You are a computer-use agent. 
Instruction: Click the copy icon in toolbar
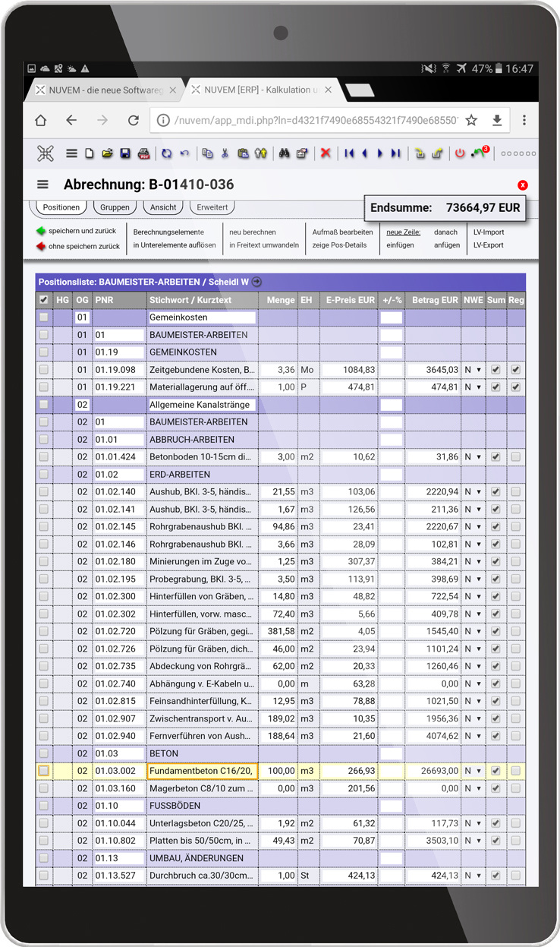click(207, 153)
